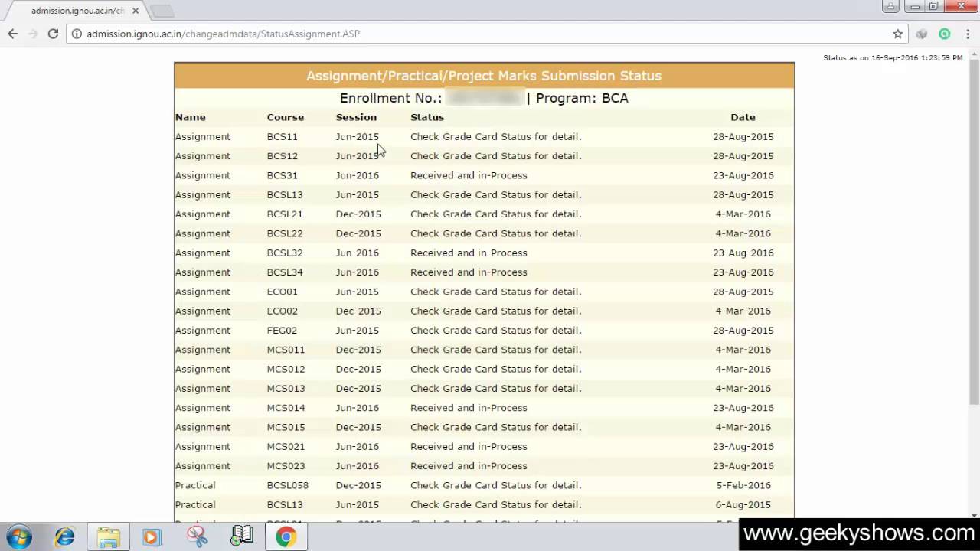This screenshot has width=980, height=551.
Task: Open the media player taskbar icon
Action: coord(152,537)
